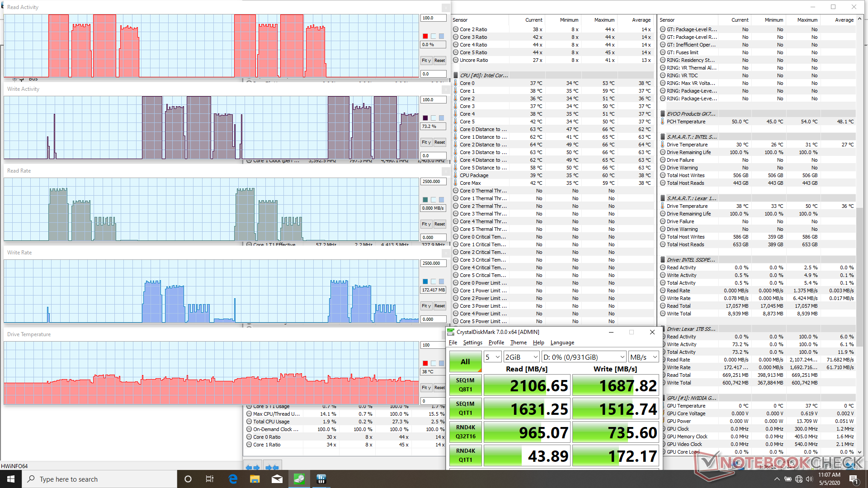This screenshot has width=868, height=488.
Task: Open Start menu via Windows logo
Action: pyautogui.click(x=11, y=479)
